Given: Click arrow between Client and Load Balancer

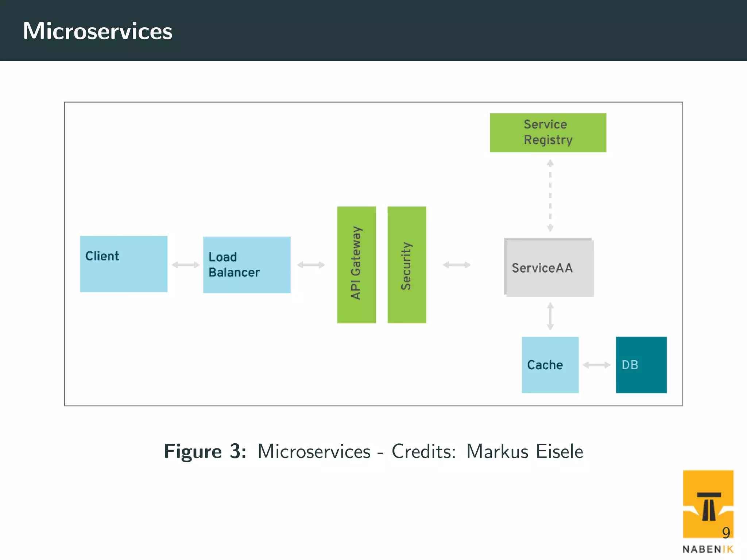Looking at the screenshot, I should pos(186,265).
